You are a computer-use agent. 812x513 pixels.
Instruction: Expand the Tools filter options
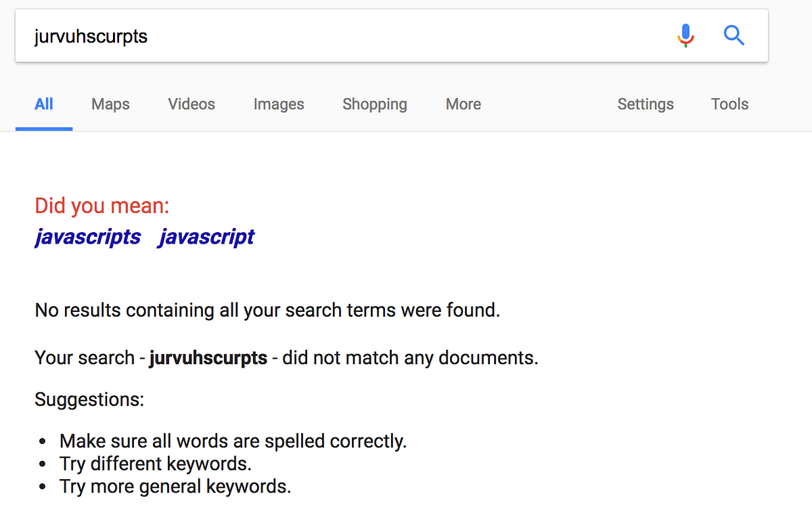pos(729,104)
